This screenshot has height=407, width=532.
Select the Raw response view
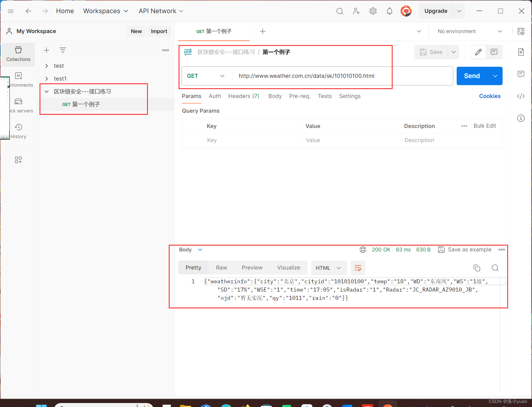click(221, 268)
